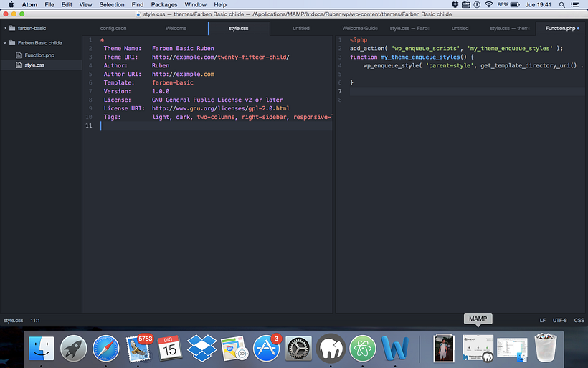
Task: Open the Atom menu
Action: [29, 4]
